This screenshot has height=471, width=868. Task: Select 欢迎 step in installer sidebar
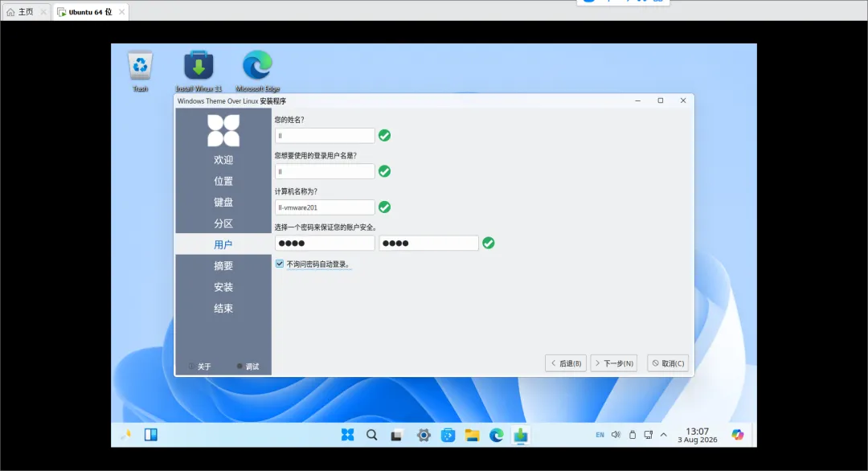click(223, 160)
